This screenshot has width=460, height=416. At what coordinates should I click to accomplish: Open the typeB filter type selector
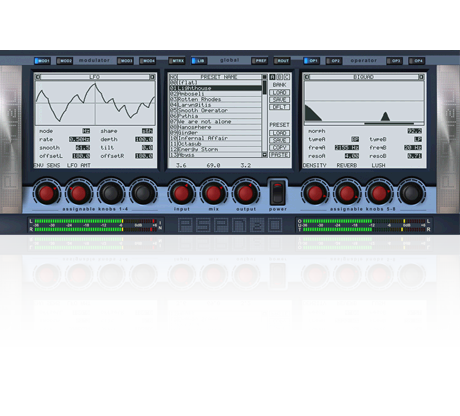point(418,139)
